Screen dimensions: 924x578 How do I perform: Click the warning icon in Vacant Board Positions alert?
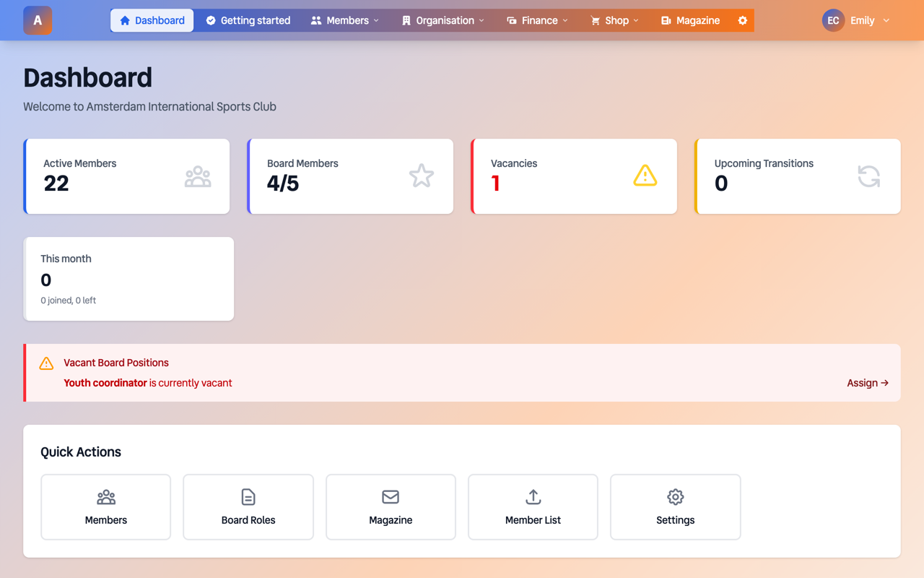tap(46, 363)
